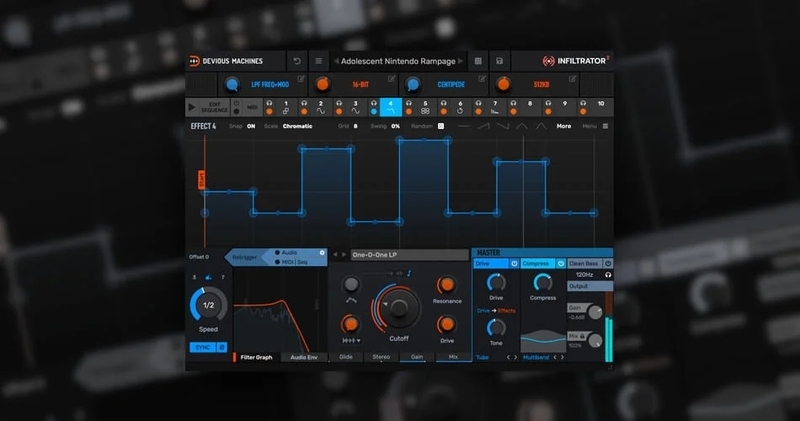
Task: Click the EDIT SEQUENCE button
Action: pyautogui.click(x=214, y=107)
